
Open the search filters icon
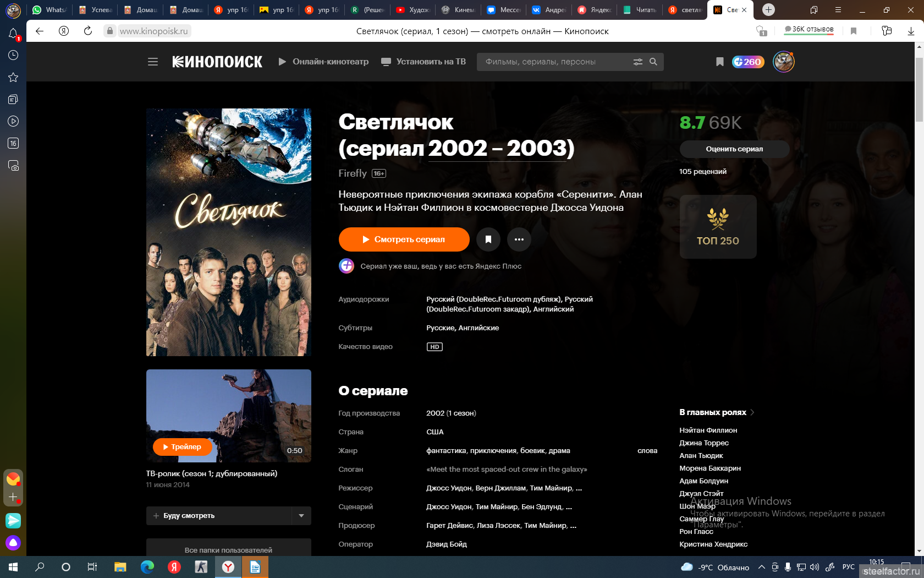638,62
